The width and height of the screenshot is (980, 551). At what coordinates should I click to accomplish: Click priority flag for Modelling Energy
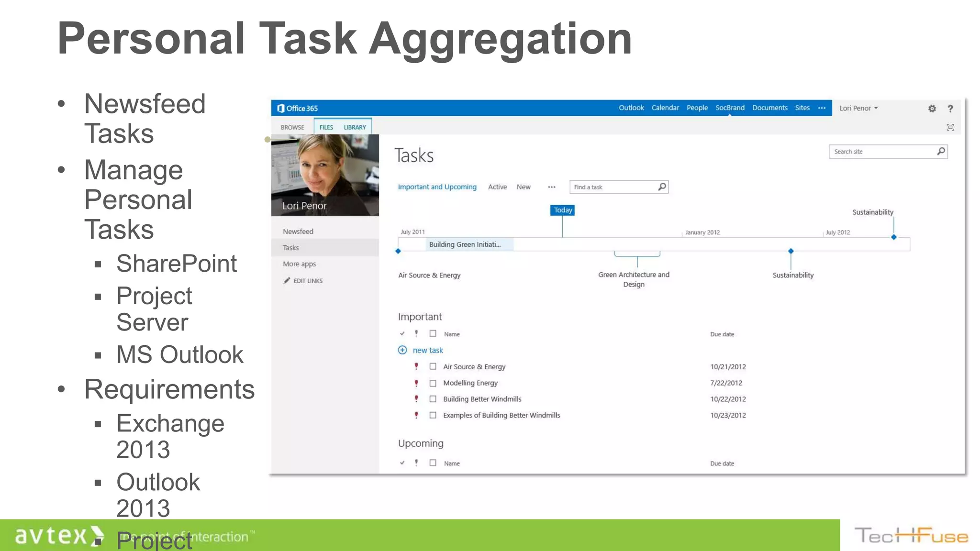point(416,383)
